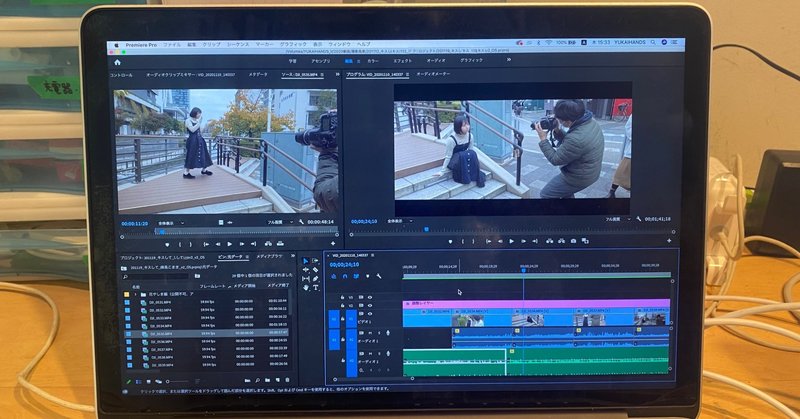800x419 pixels.
Task: Click Program monitor blue playhead scrubber
Action: (427, 230)
